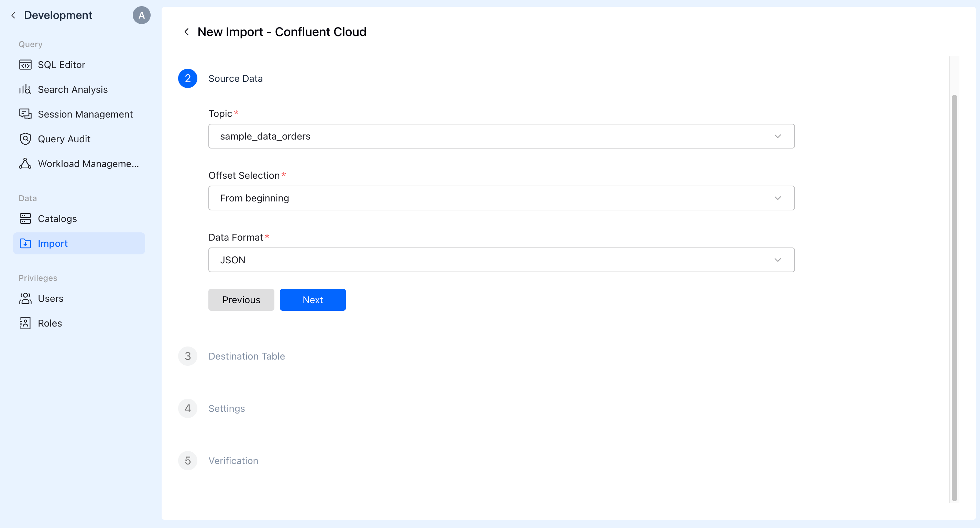Click the Roles badge icon

[25, 323]
